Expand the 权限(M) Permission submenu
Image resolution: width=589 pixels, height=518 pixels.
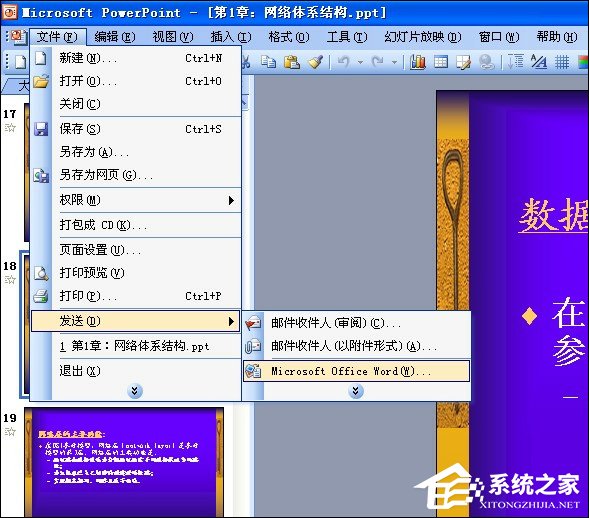coord(136,200)
